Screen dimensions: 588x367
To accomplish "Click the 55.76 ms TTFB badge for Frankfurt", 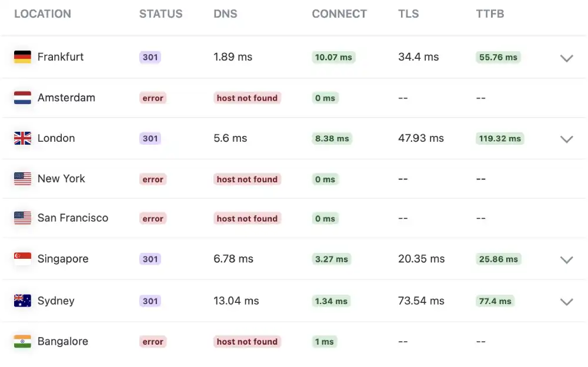I will (498, 57).
